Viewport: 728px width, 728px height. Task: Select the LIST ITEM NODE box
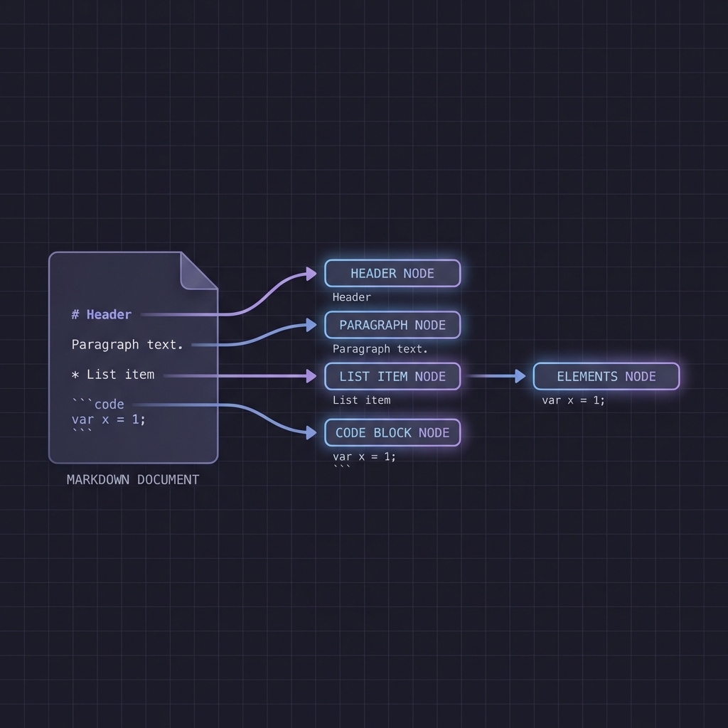392,376
